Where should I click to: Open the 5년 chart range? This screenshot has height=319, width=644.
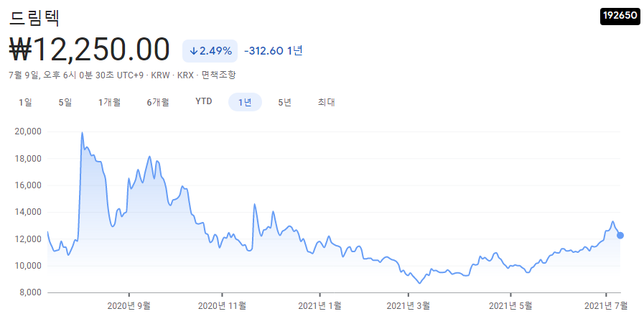click(x=284, y=102)
